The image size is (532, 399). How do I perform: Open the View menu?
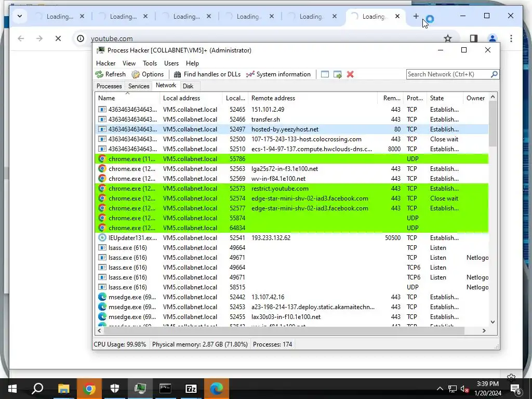(129, 63)
